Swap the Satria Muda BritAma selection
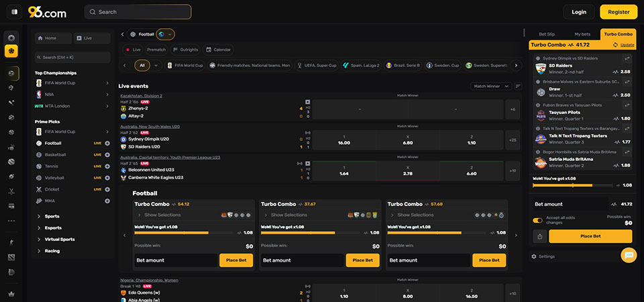Screen dimensions: 644x302 (x=627, y=152)
